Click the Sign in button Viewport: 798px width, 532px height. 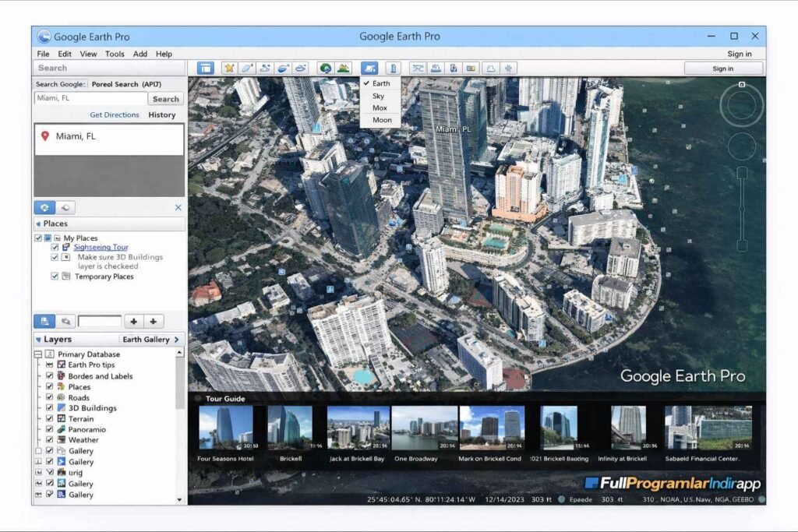[x=722, y=68]
